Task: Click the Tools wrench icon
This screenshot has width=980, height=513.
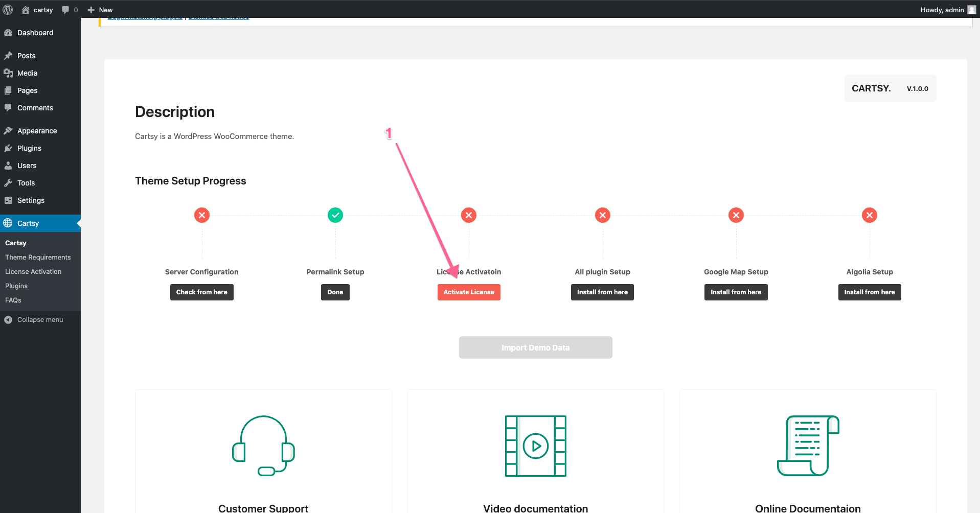Action: 8,183
